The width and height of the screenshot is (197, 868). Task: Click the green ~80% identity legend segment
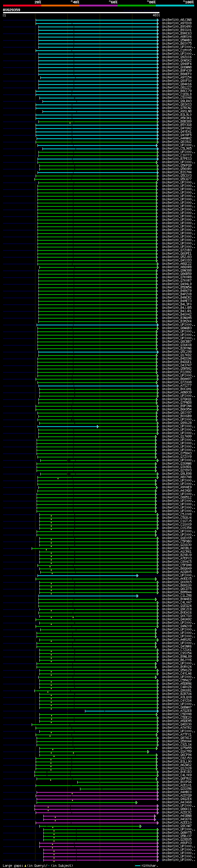(136, 6)
